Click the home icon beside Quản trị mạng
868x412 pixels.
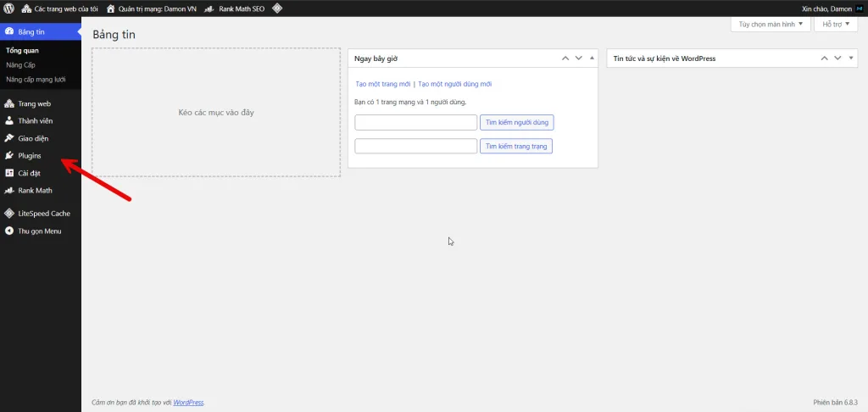pos(111,8)
